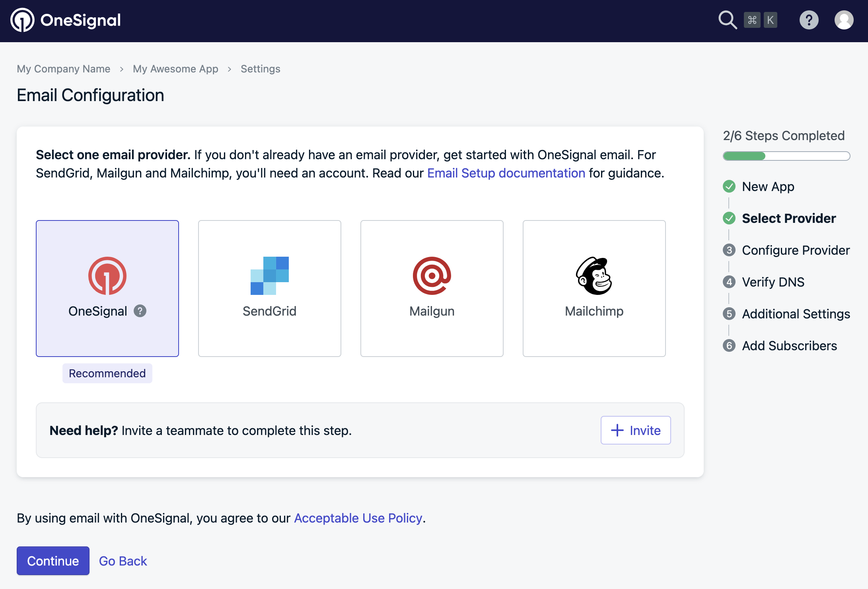The height and width of the screenshot is (589, 868).
Task: Open the user profile avatar
Action: 844,20
